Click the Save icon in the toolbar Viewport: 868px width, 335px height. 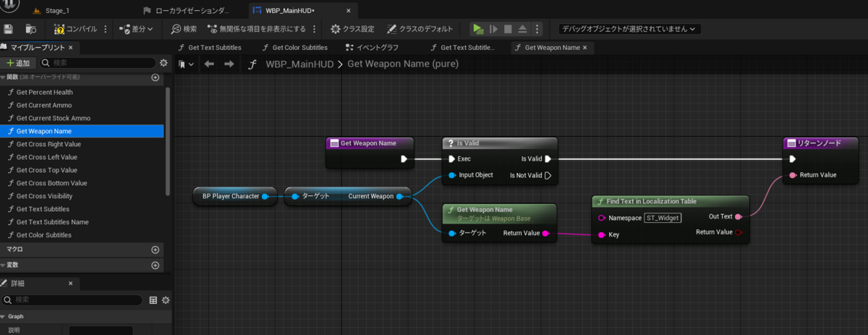tap(9, 29)
